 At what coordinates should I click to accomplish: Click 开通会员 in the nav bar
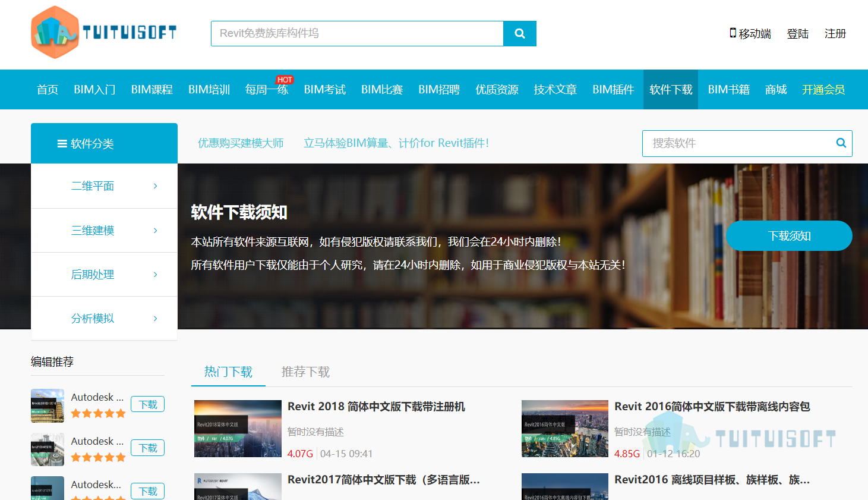point(823,90)
